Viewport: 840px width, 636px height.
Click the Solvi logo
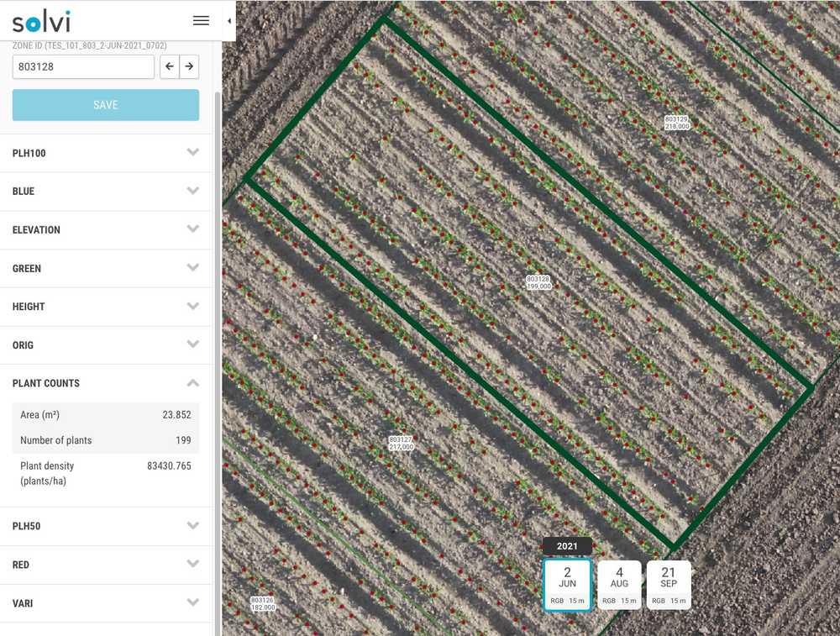tap(41, 22)
